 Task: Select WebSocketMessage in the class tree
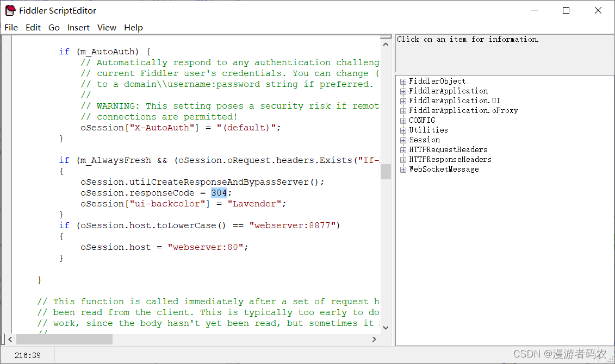click(x=444, y=170)
